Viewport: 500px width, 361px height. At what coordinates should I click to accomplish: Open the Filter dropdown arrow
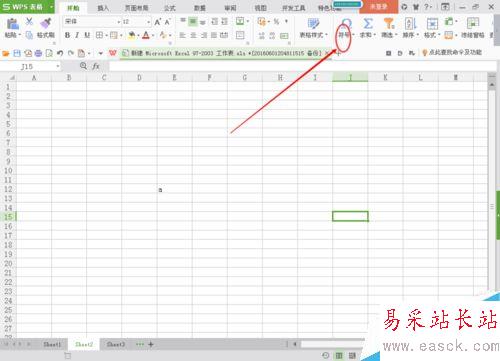coord(396,35)
